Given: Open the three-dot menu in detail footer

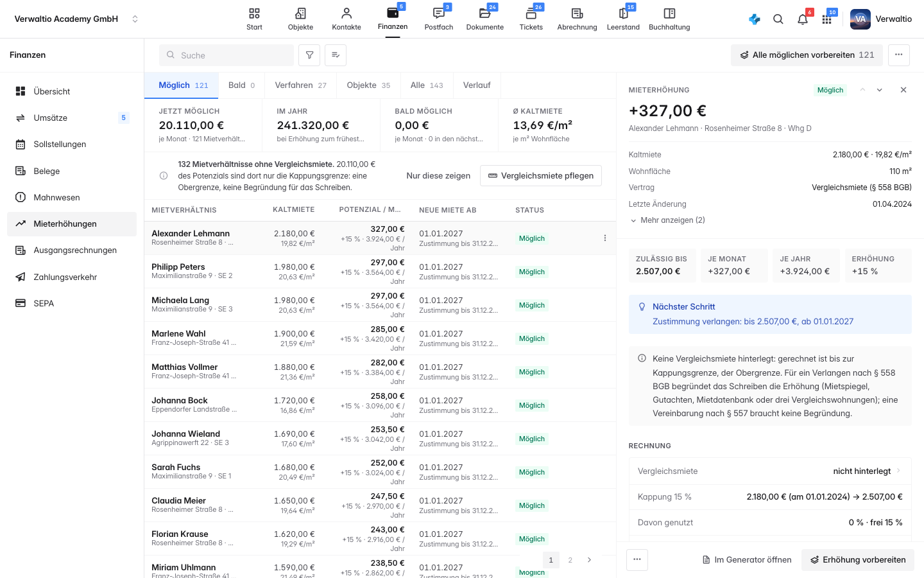Looking at the screenshot, I should click(637, 560).
